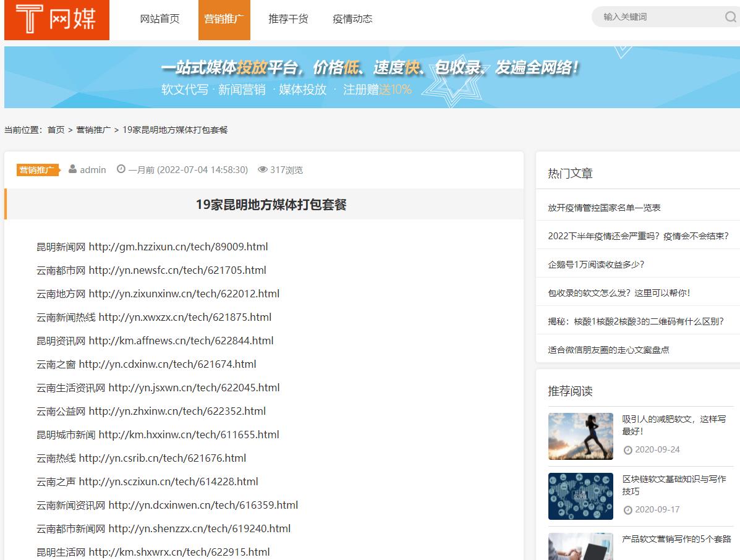Click the 云南之窗 yn.cdxinw.cn line
740x560 pixels.
point(147,364)
